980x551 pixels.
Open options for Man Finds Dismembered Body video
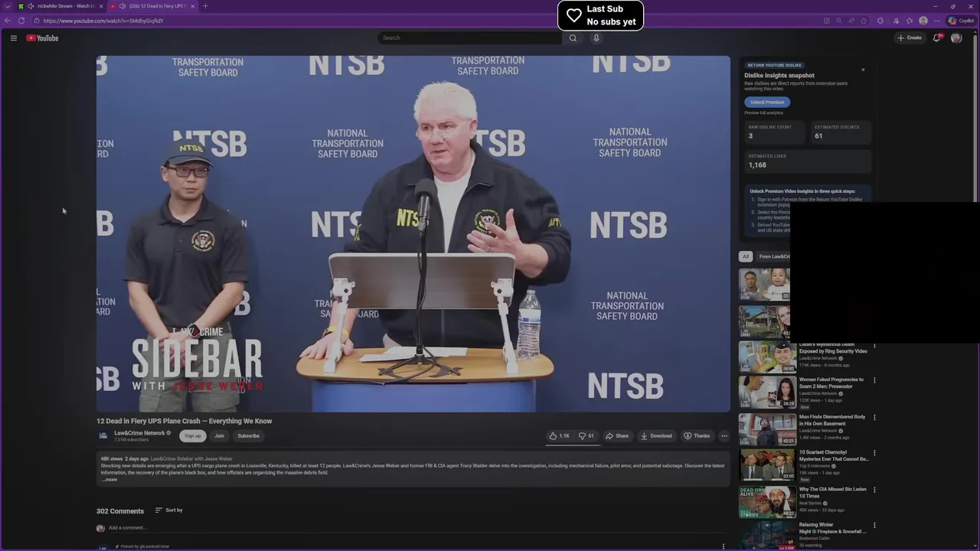pyautogui.click(x=874, y=418)
